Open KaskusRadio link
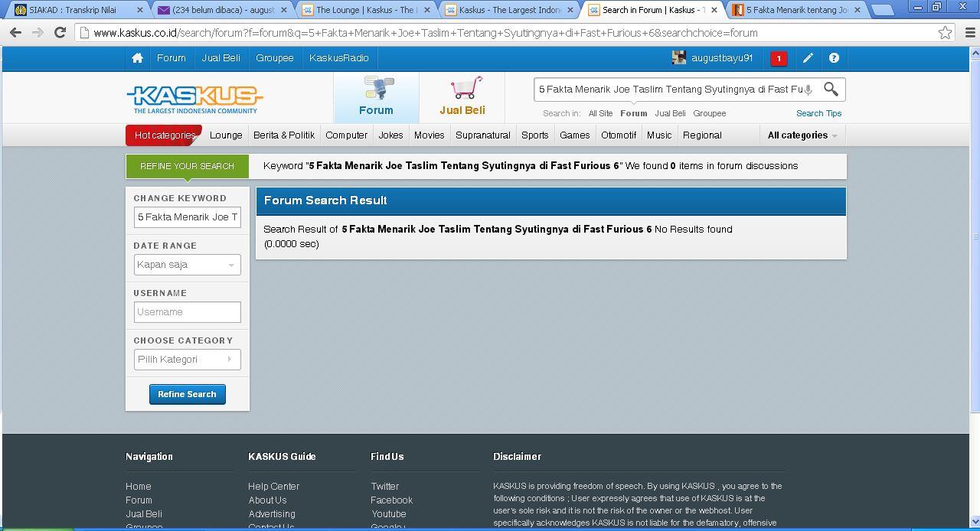This screenshot has height=531, width=980. click(x=339, y=58)
